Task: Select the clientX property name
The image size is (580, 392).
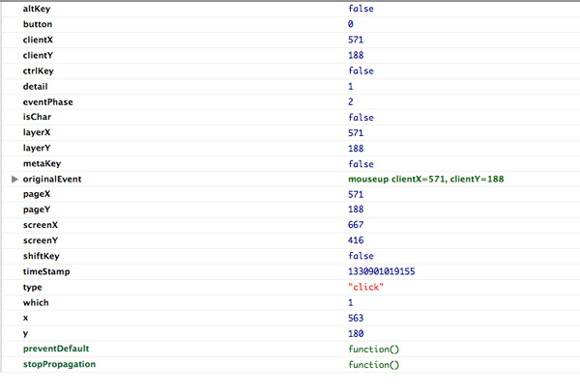Action: (x=38, y=40)
